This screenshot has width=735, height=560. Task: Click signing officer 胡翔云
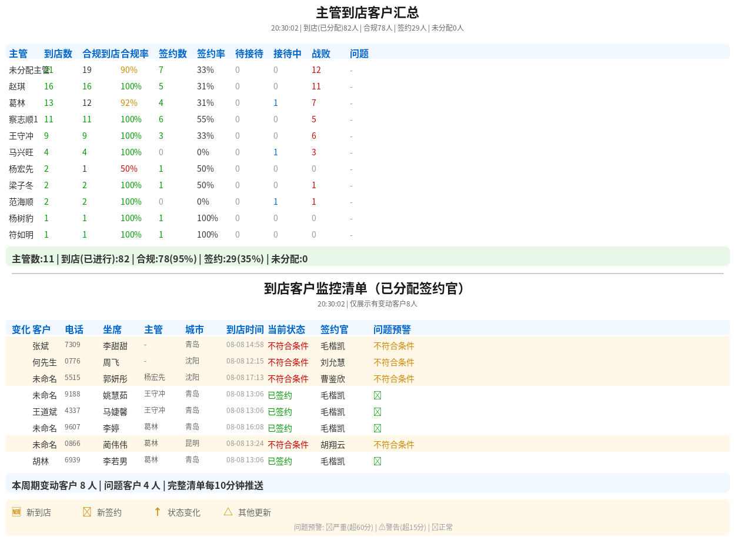click(x=333, y=445)
